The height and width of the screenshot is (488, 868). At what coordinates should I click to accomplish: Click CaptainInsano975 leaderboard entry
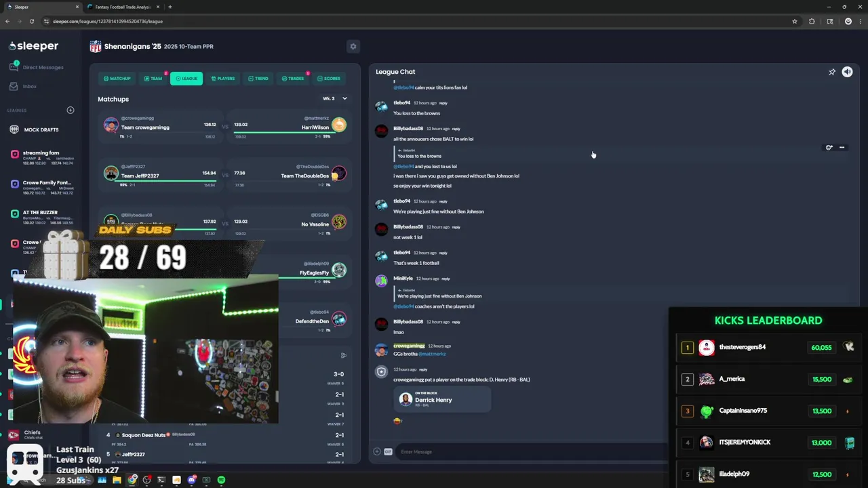[743, 411]
